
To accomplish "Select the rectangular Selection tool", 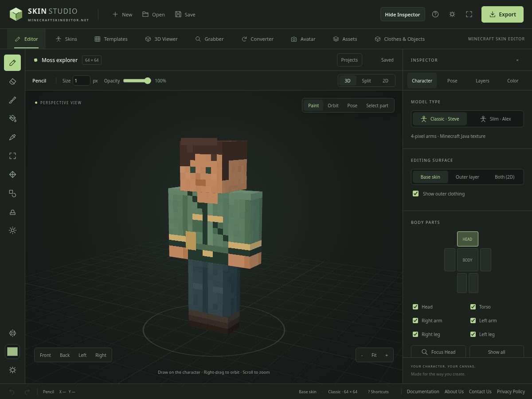I will click(x=12, y=156).
